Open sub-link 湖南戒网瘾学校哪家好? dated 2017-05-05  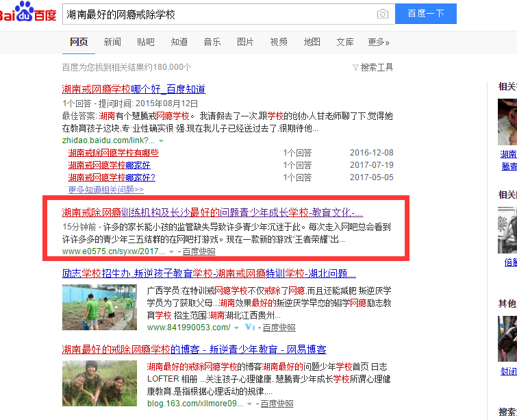(x=112, y=177)
